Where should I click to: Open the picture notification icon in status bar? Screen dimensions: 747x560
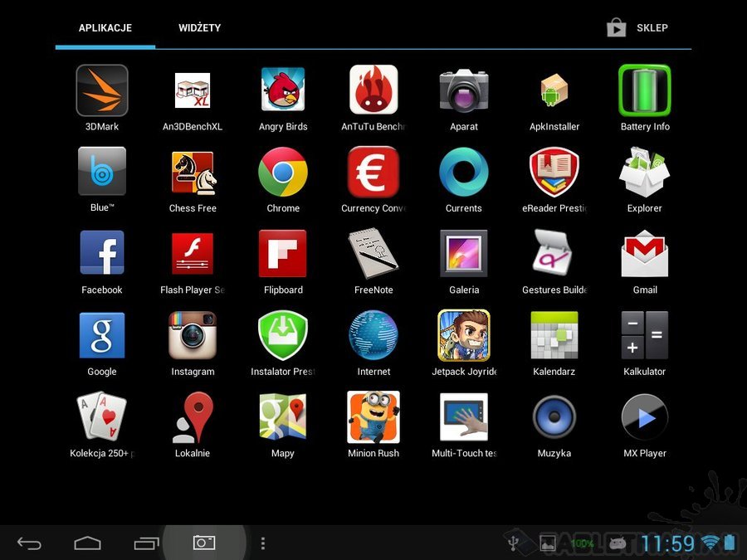pos(548,543)
